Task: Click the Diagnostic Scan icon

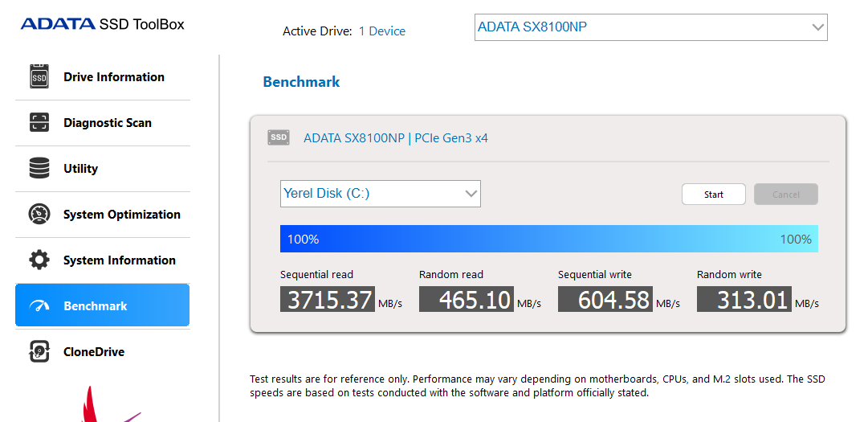Action: (39, 122)
